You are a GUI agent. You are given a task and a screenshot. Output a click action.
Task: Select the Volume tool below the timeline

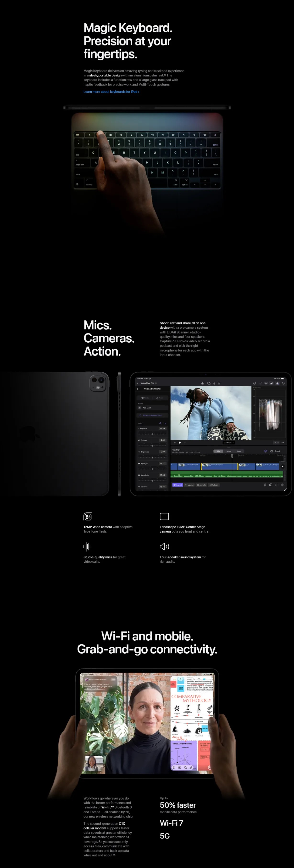[x=189, y=485]
